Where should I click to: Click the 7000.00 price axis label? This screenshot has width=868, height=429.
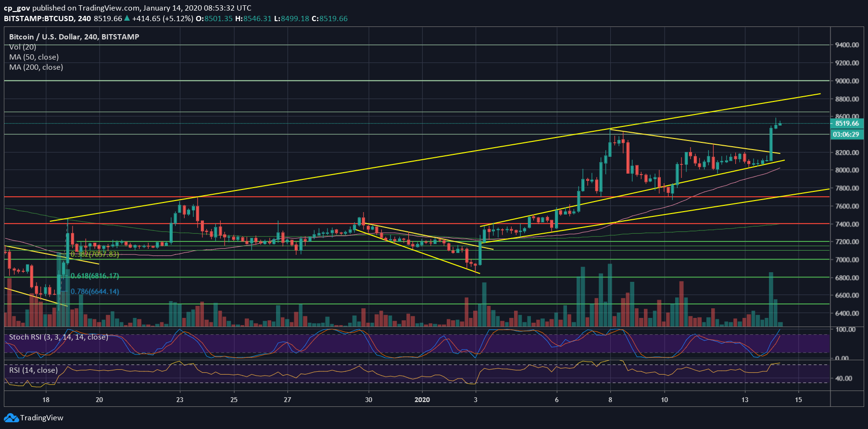(x=847, y=259)
